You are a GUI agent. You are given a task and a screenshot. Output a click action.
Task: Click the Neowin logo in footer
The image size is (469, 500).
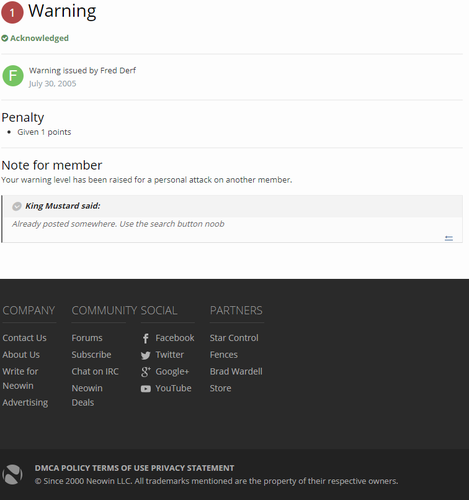[x=12, y=475]
